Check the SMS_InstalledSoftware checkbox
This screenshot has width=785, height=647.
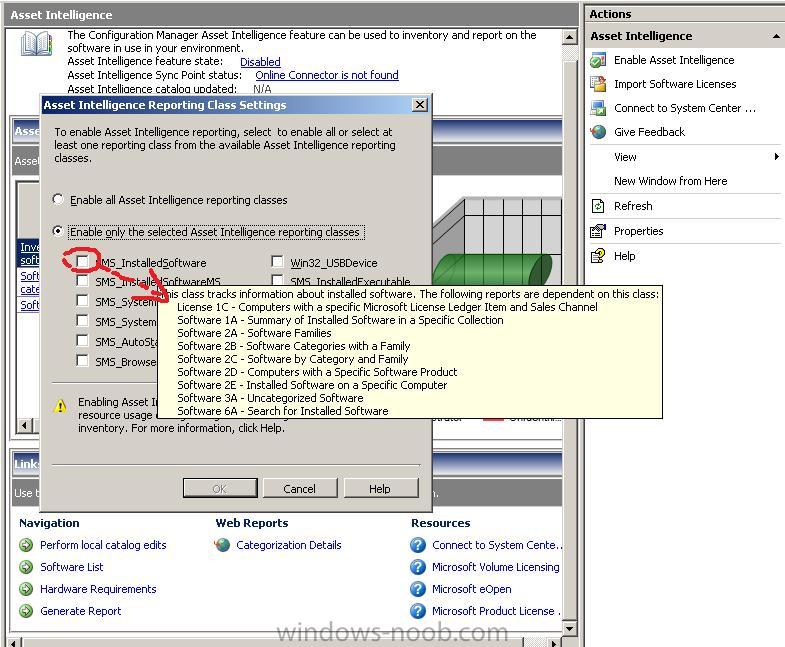(x=82, y=261)
